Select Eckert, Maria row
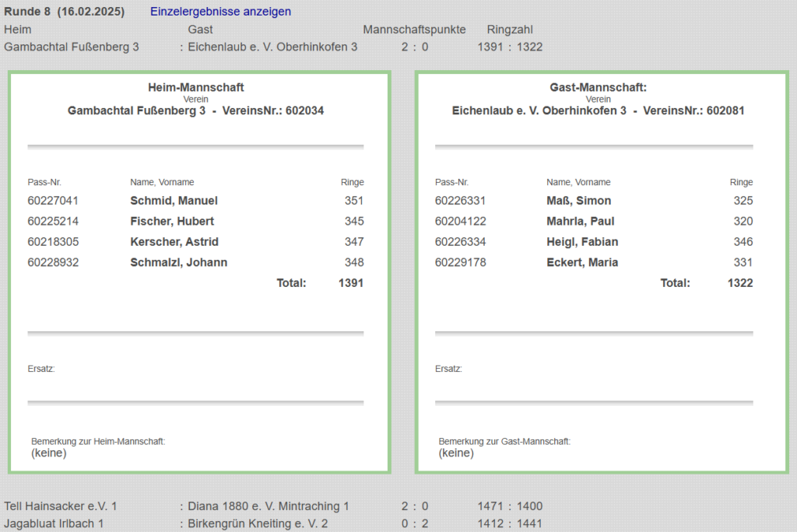 coord(582,262)
